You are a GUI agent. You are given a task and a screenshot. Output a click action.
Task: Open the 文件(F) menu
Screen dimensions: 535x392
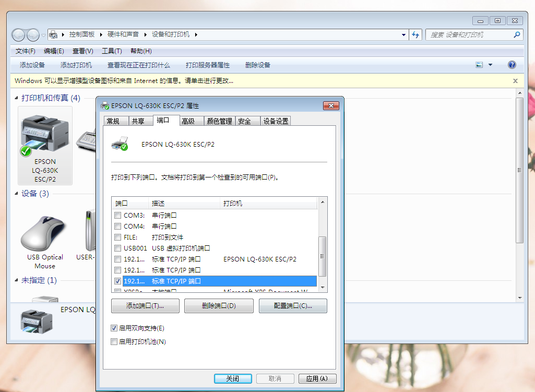pos(25,51)
